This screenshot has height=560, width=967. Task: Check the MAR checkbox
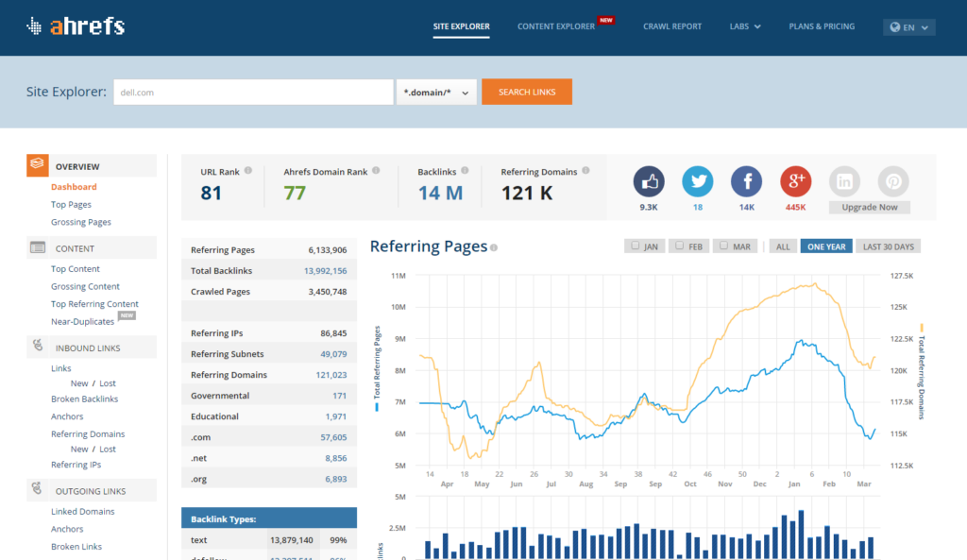[x=724, y=246]
